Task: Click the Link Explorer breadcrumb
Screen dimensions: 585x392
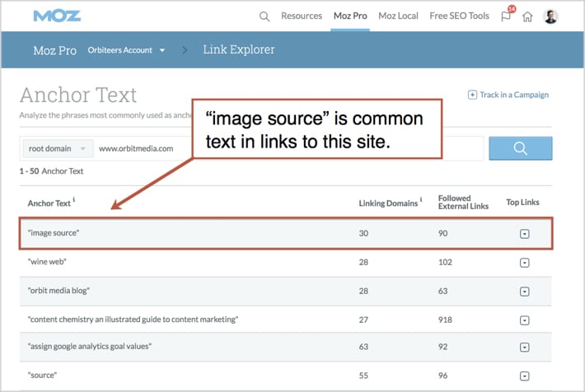Action: (239, 49)
